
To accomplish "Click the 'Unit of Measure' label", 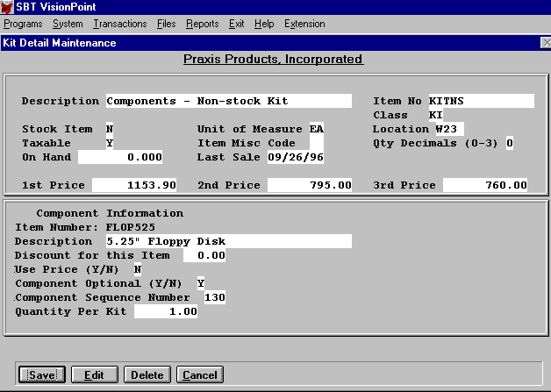I will pyautogui.click(x=249, y=129).
